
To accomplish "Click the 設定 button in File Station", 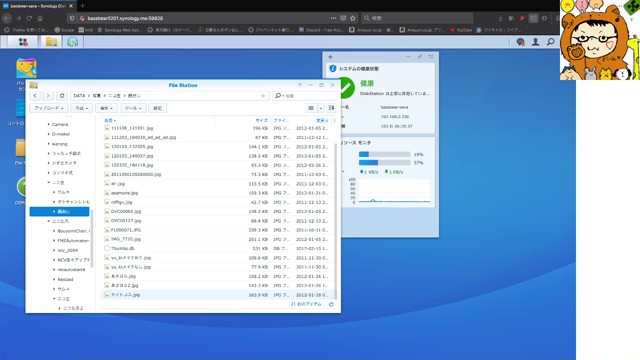I will pos(158,108).
